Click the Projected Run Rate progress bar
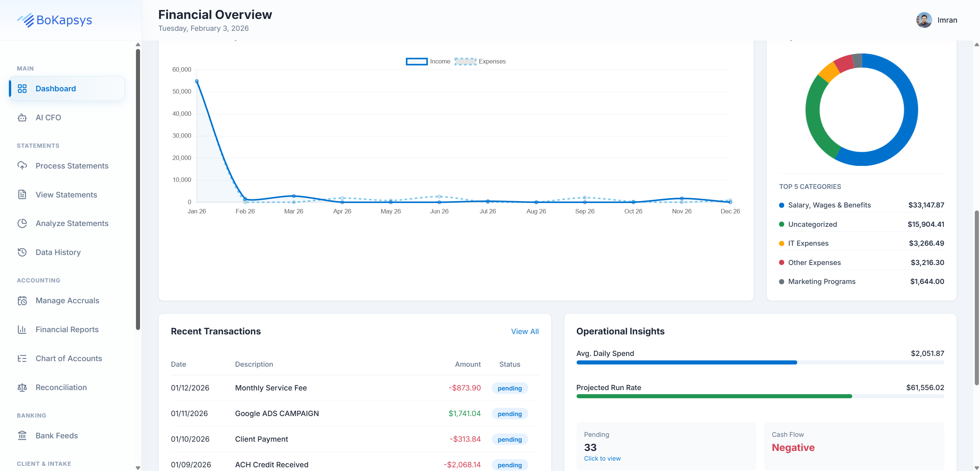980x471 pixels. point(714,396)
